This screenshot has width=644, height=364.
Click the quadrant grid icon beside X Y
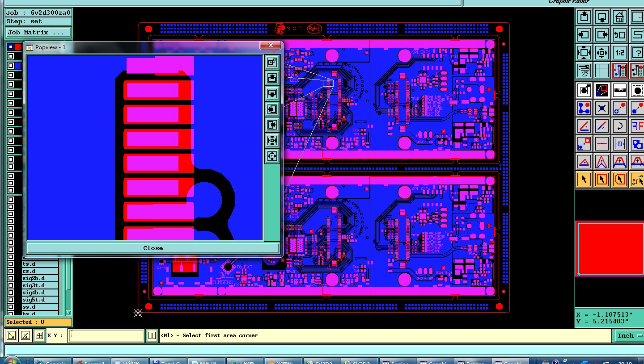39,335
